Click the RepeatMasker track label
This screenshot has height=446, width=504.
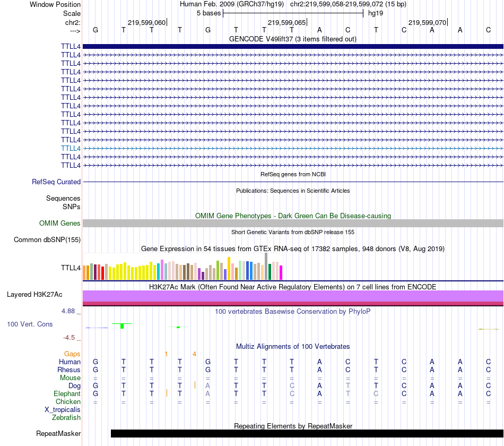point(58,433)
